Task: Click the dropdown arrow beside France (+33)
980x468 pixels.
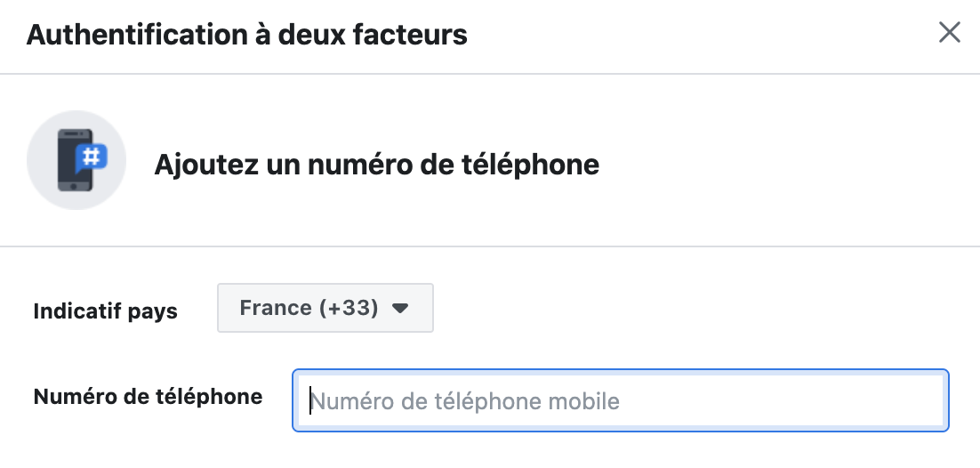Action: (x=399, y=308)
